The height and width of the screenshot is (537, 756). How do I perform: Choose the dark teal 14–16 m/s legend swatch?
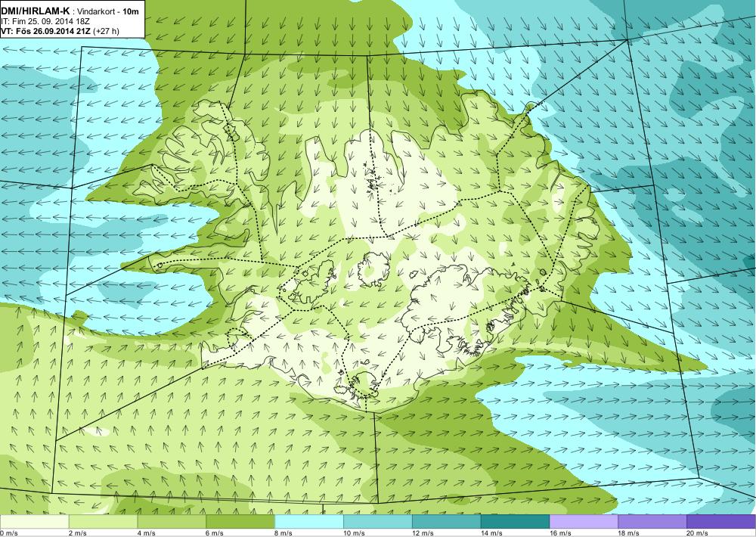coord(515,522)
